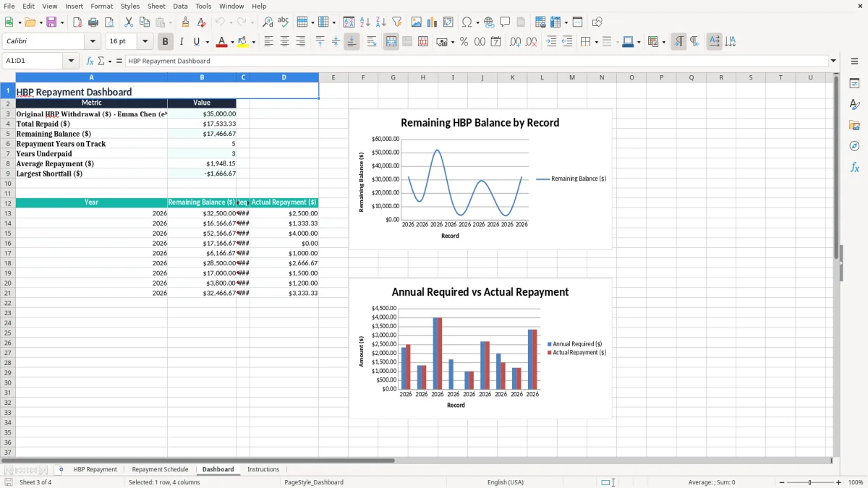The width and height of the screenshot is (868, 488).
Task: Click Sort Descending icon
Action: (381, 22)
